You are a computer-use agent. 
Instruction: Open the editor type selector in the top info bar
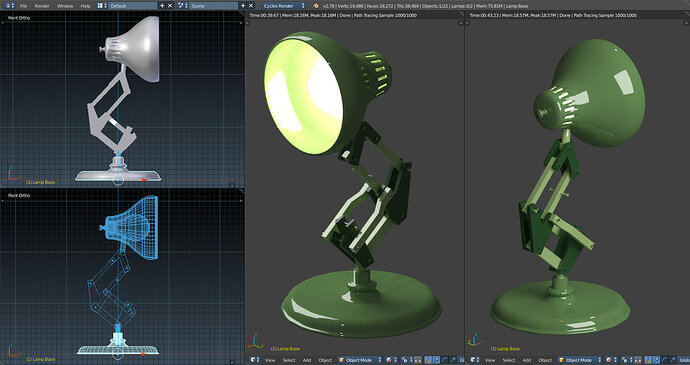pos(9,6)
